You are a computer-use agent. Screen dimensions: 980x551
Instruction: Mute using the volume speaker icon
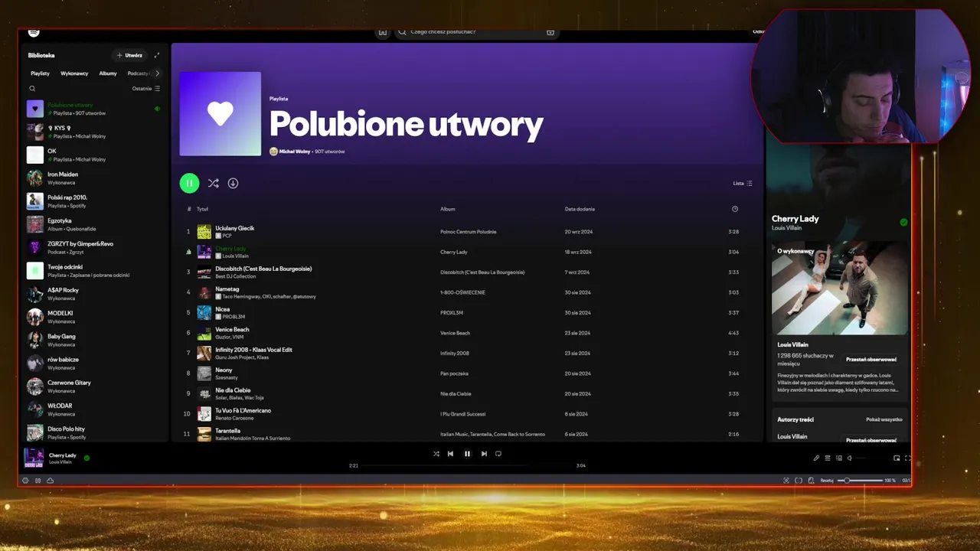pyautogui.click(x=850, y=458)
